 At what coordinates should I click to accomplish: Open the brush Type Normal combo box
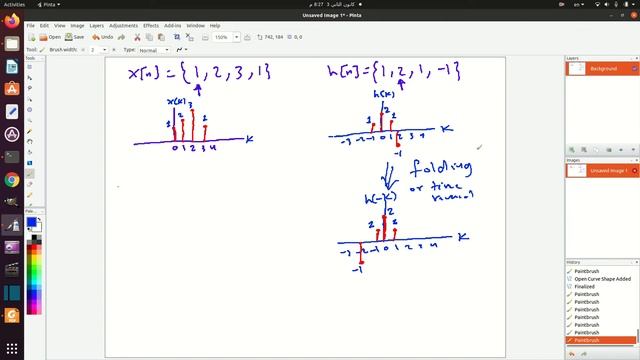click(154, 50)
